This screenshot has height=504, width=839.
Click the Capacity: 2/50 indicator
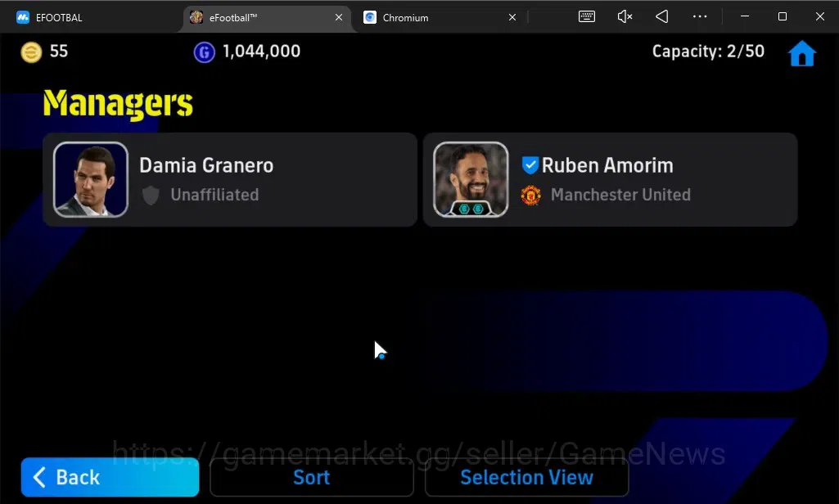click(708, 52)
